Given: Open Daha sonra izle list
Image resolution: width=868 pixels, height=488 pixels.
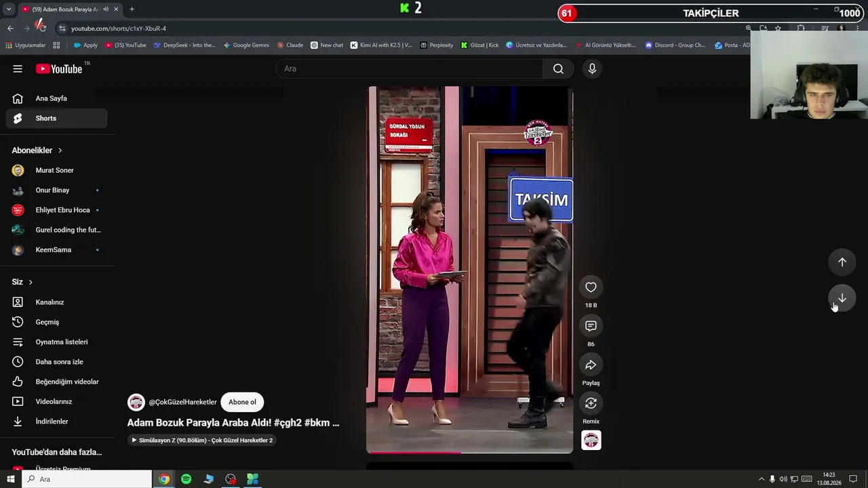Looking at the screenshot, I should point(57,362).
